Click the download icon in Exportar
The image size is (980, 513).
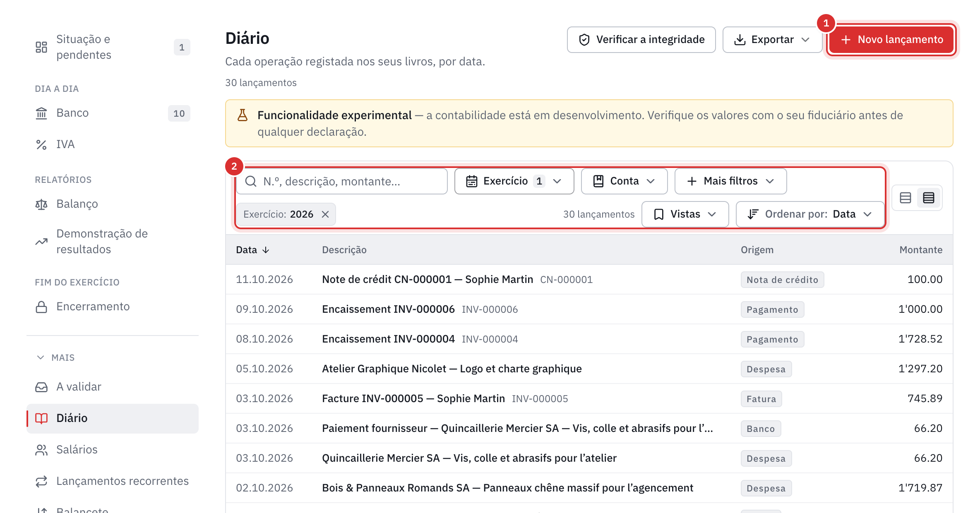[x=740, y=40]
